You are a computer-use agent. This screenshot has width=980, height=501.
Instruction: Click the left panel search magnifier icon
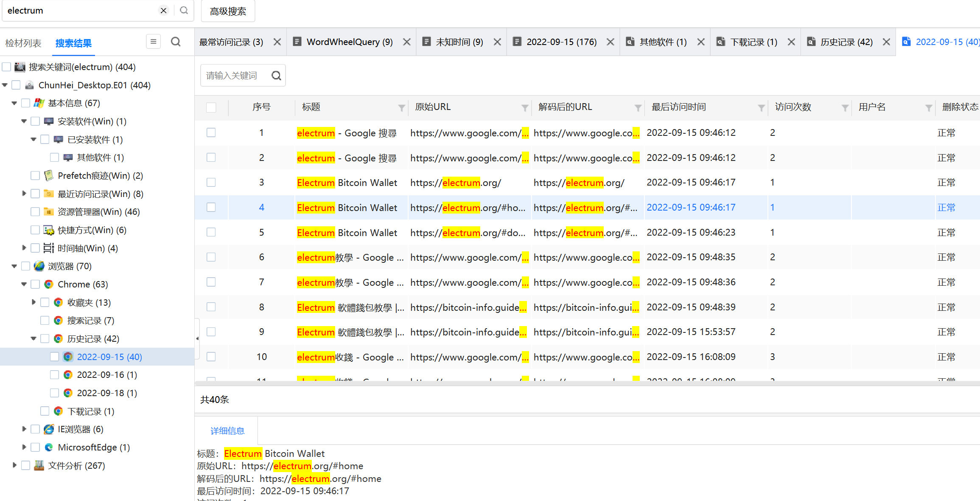[176, 42]
